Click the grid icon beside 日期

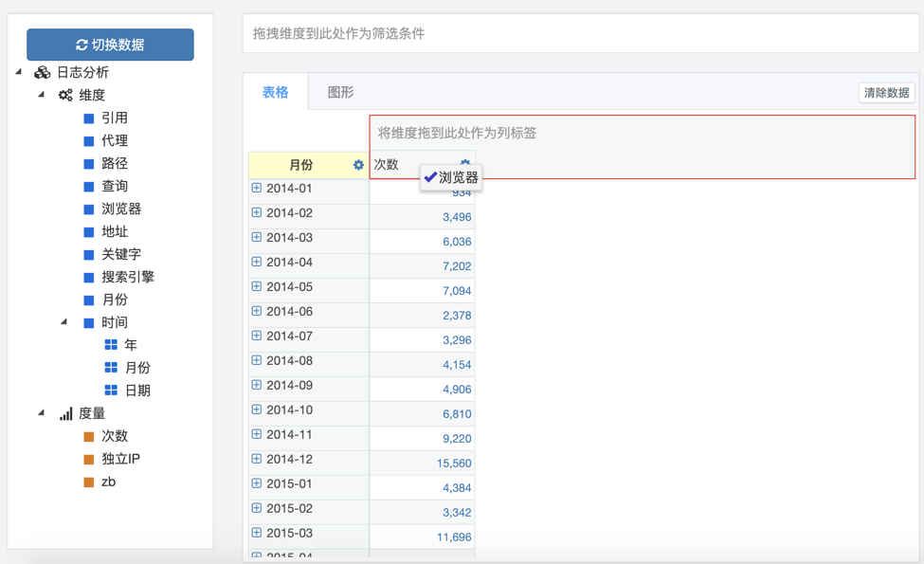[x=111, y=391]
